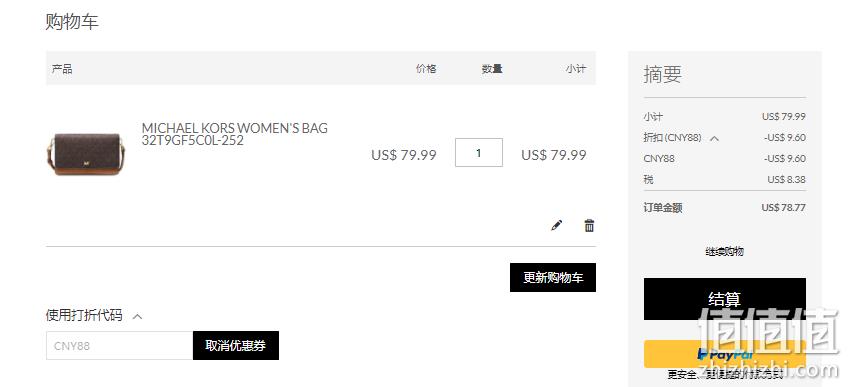Click the 更新购物车 button
The height and width of the screenshot is (387, 848).
[x=553, y=277]
